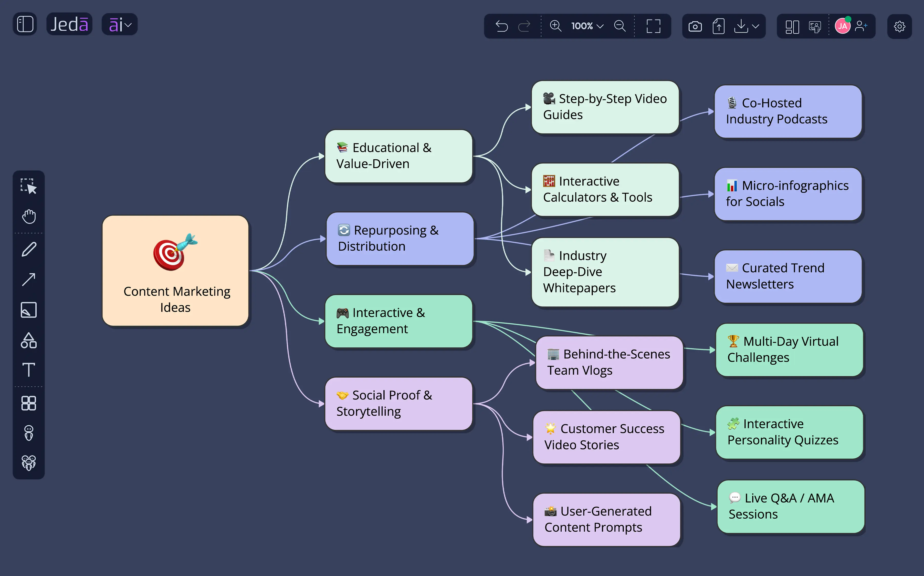Image resolution: width=924 pixels, height=576 pixels.
Task: Select Step-by-Step Video Guides node
Action: pos(605,107)
